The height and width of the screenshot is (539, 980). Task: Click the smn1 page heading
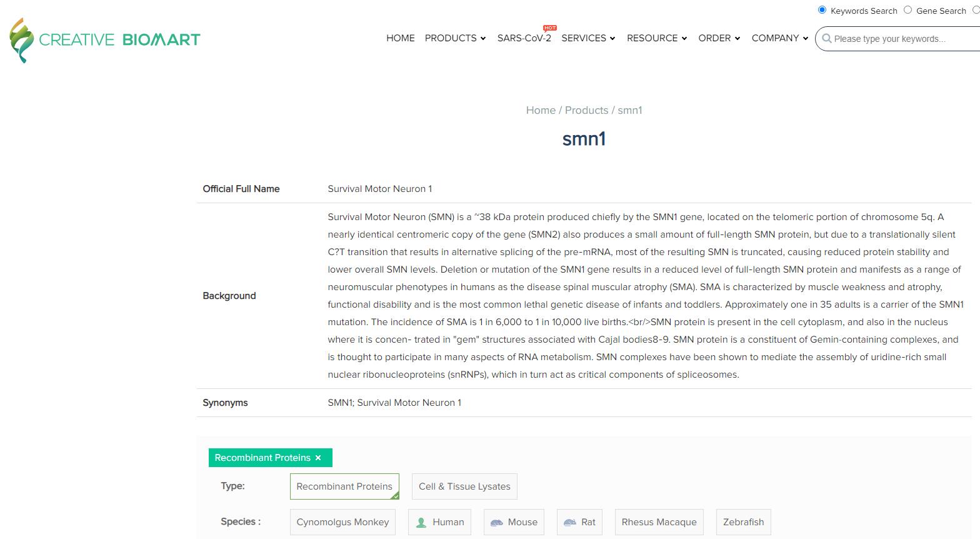tap(584, 138)
